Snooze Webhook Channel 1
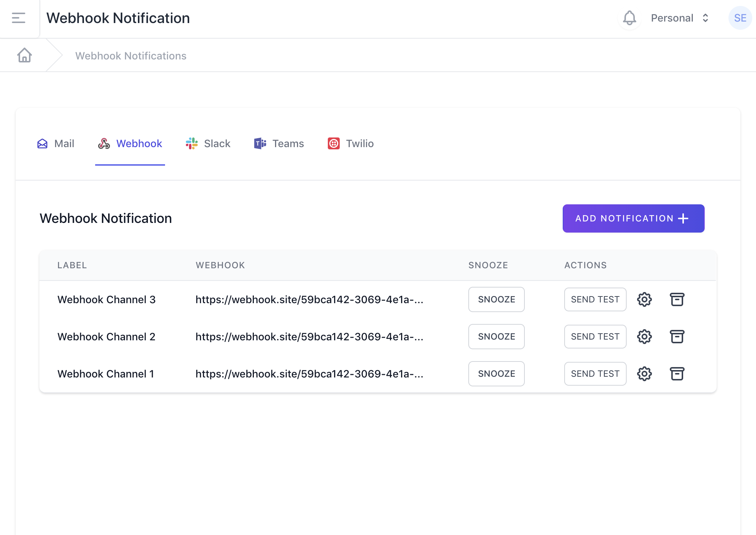The height and width of the screenshot is (535, 756). (496, 374)
